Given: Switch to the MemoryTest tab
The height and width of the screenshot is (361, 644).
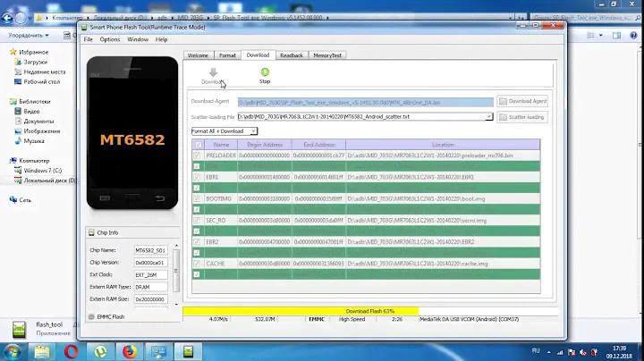Looking at the screenshot, I should point(326,55).
